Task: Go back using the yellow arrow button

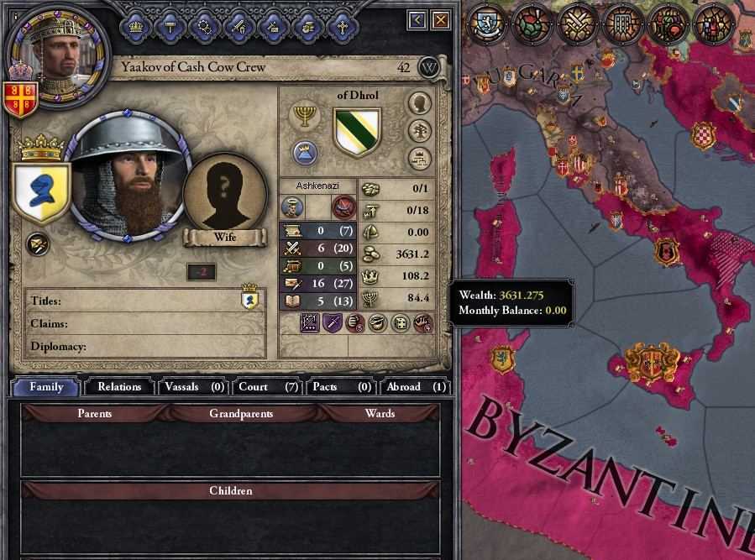Action: 417,20
